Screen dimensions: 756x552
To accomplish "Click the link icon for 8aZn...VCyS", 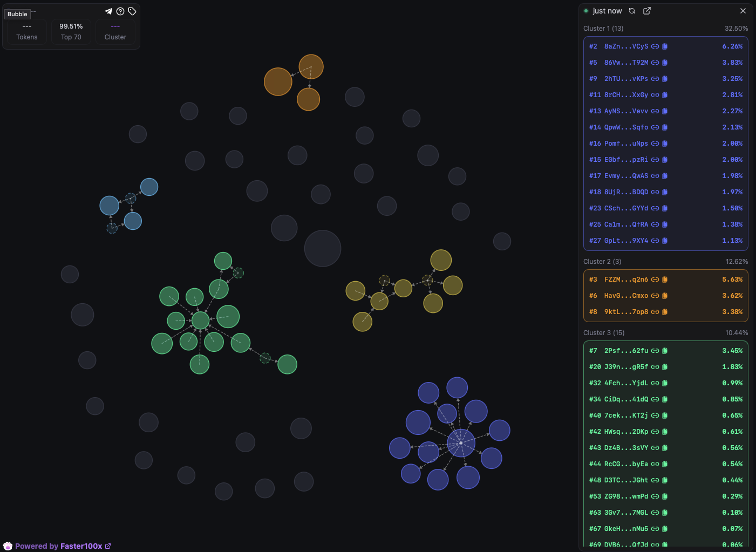I will (x=655, y=46).
